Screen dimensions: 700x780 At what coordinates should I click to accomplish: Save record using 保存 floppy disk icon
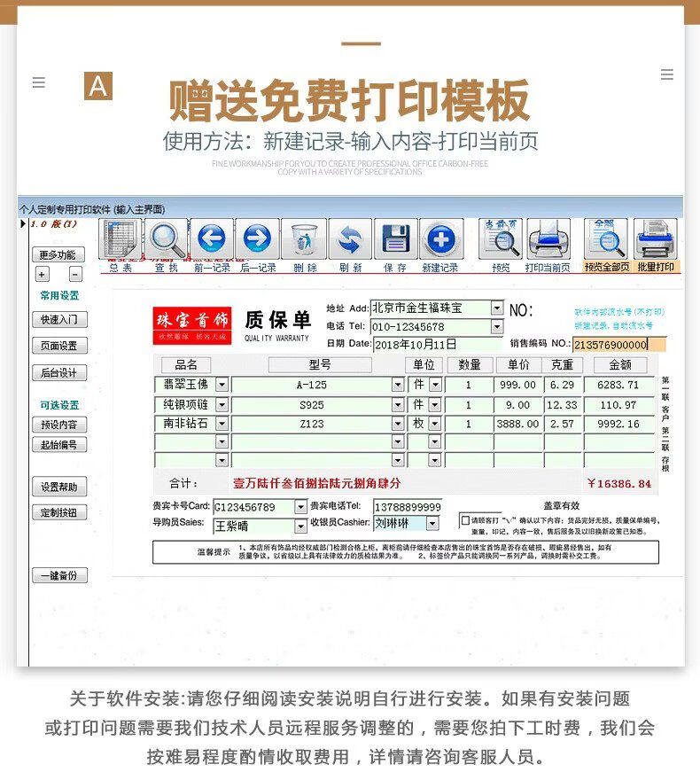click(x=395, y=239)
